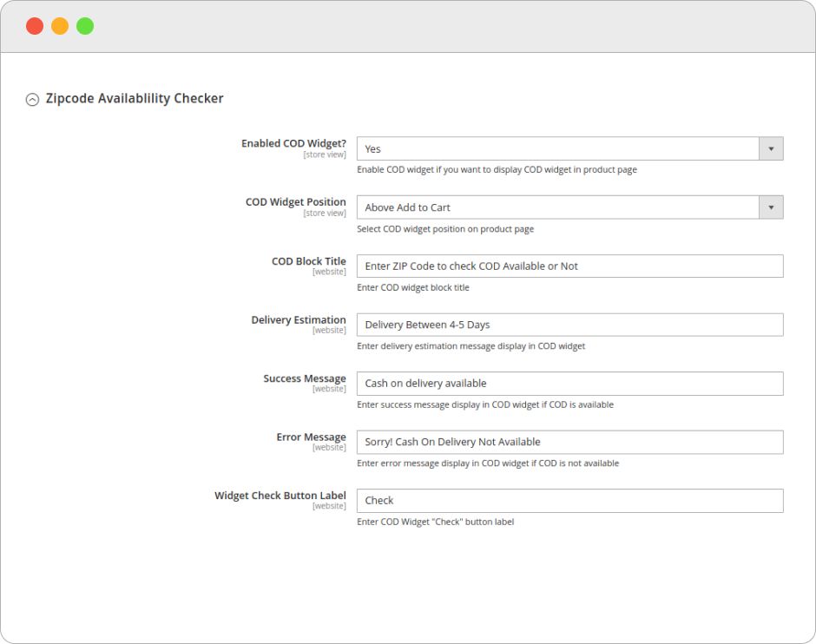Click the 'Delivery Estimation' label
The height and width of the screenshot is (644, 816).
299,320
